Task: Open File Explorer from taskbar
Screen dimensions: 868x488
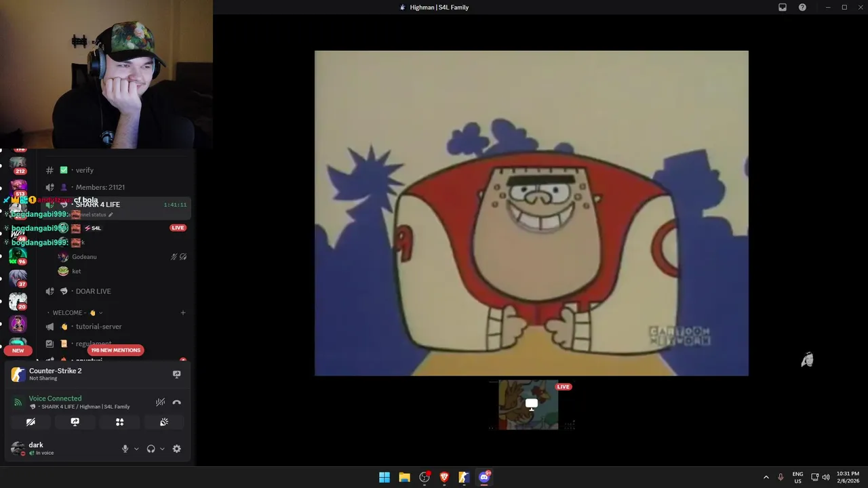Action: point(404,477)
